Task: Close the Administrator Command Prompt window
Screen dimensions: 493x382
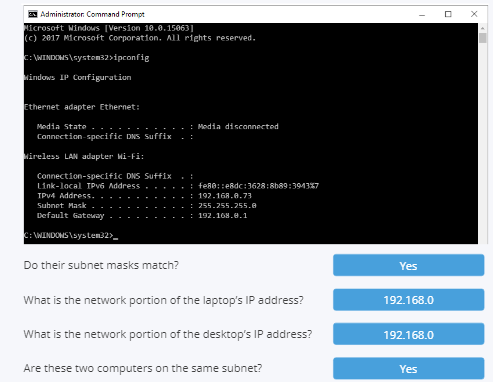Action: click(474, 14)
